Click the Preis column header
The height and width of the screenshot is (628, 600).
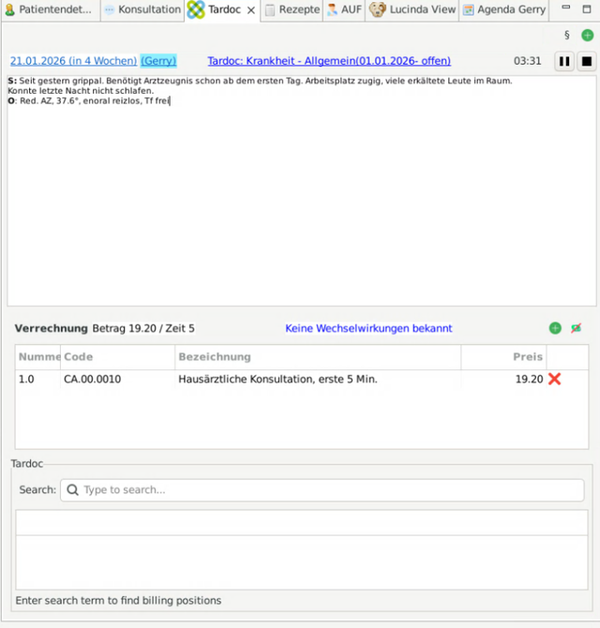pyautogui.click(x=504, y=357)
